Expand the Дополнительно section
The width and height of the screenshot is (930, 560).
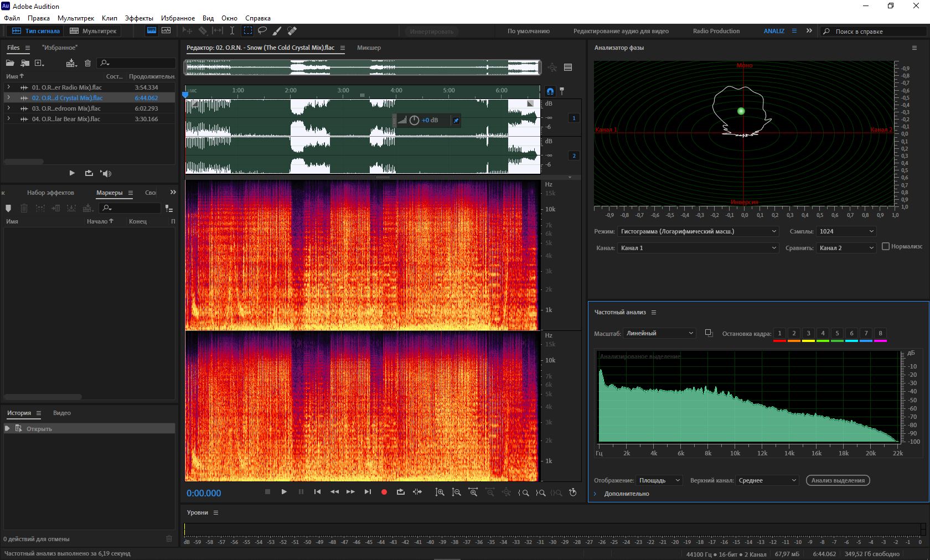click(596, 494)
